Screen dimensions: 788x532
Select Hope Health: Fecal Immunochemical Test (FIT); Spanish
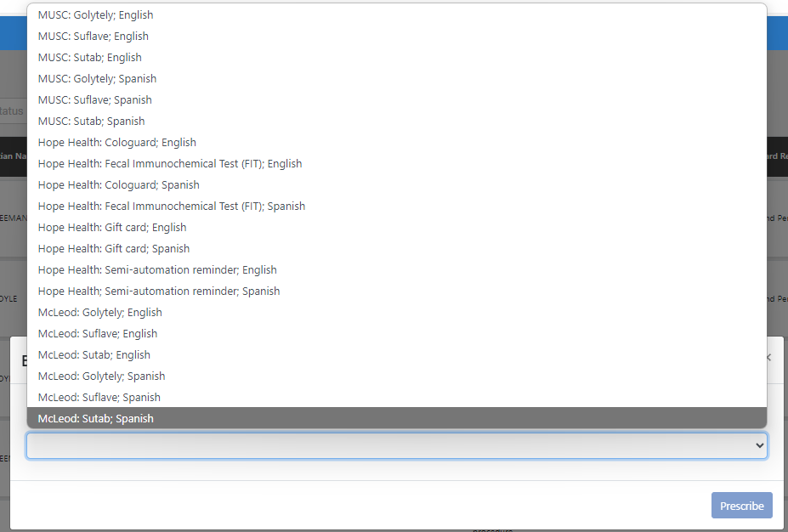tap(396, 207)
